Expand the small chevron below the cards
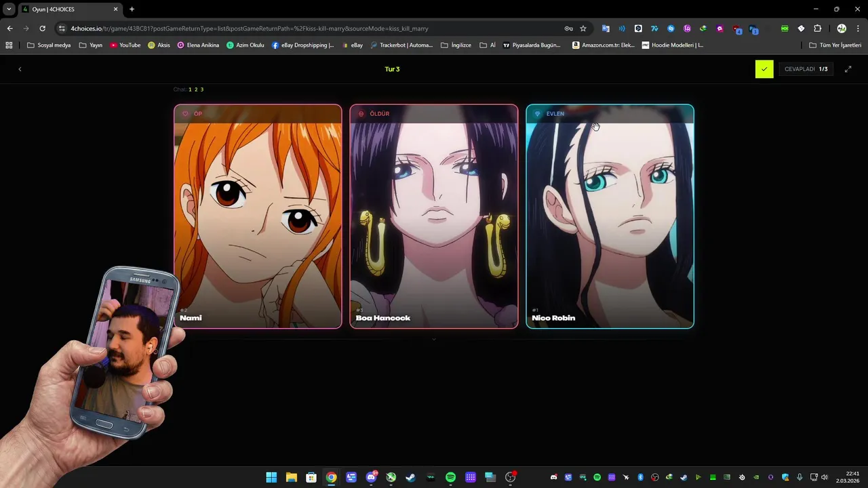This screenshot has height=488, width=868. coord(434,339)
